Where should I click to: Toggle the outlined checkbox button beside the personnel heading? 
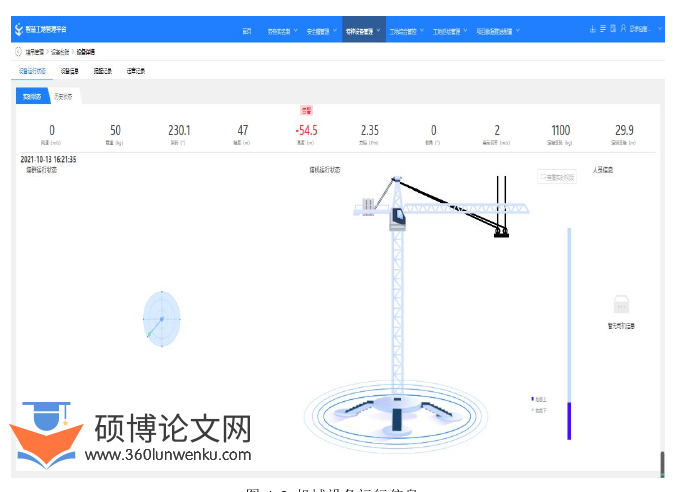(557, 177)
